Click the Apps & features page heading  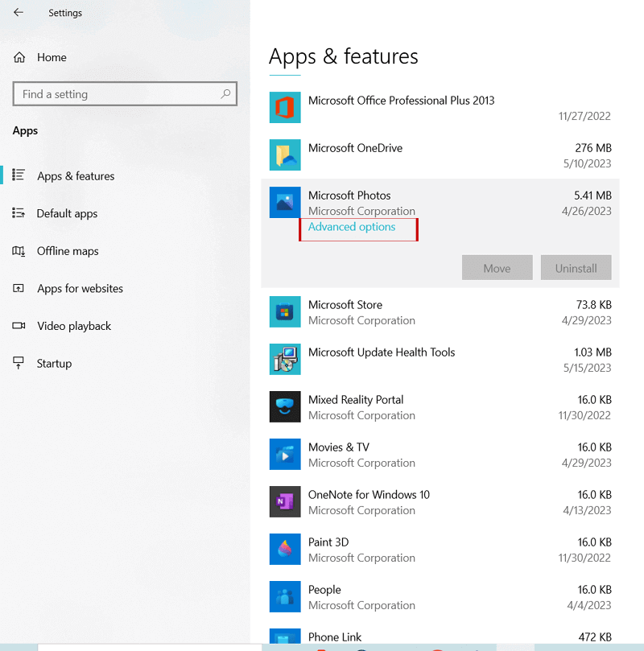344,56
